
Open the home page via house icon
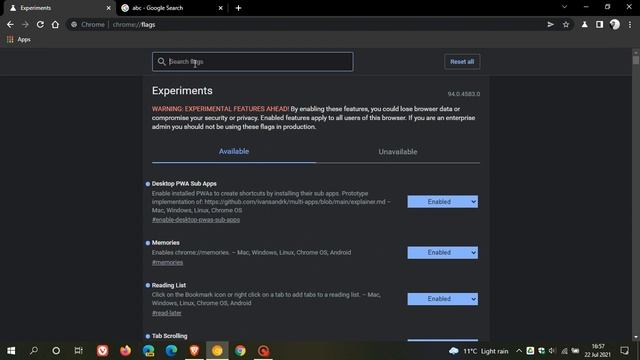pyautogui.click(x=55, y=24)
